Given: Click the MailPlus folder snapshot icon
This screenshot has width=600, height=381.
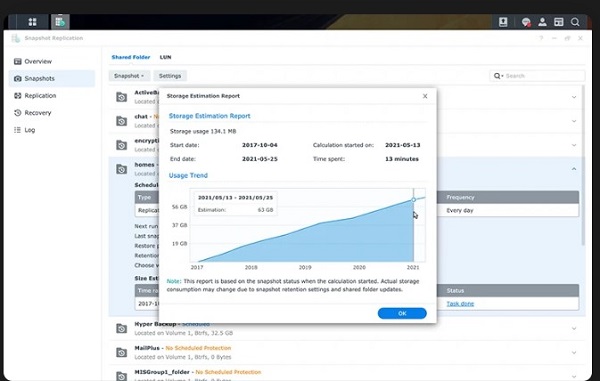Looking at the screenshot, I should pos(121,352).
